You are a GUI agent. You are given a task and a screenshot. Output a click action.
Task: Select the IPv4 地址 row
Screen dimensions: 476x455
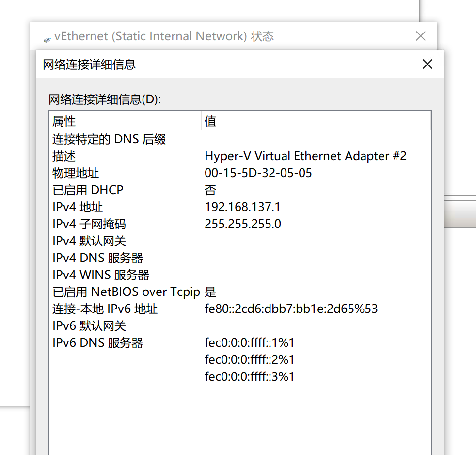[x=78, y=207]
